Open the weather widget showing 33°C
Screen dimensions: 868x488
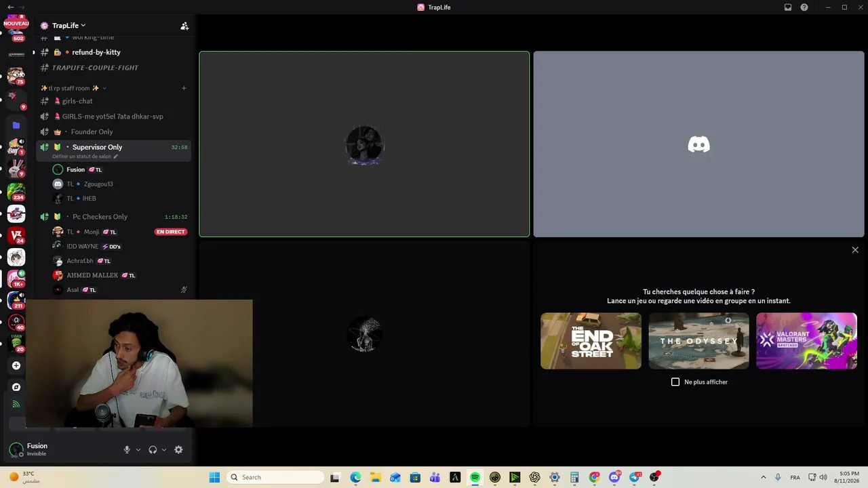point(23,477)
